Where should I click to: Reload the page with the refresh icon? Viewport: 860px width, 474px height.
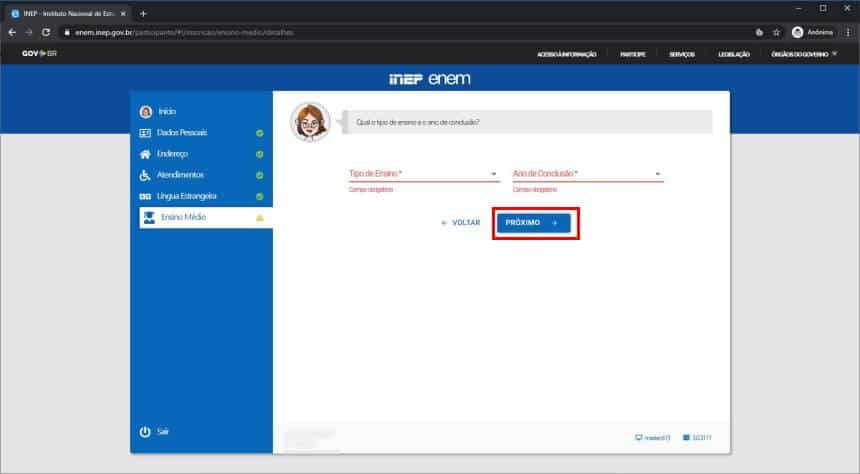coord(46,32)
